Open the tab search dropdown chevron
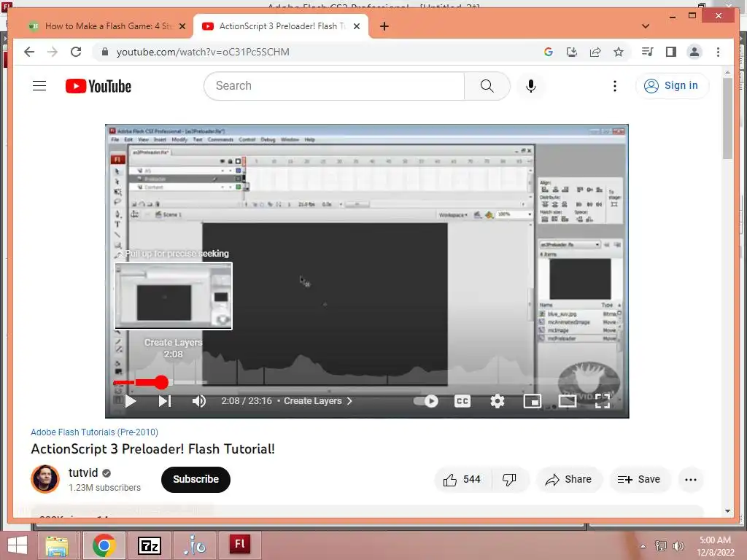This screenshot has height=560, width=747. pos(646,26)
